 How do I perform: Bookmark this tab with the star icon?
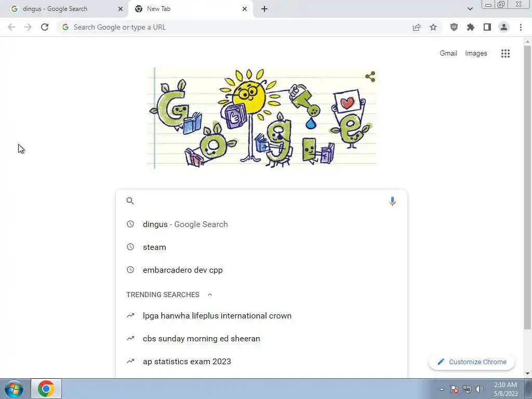point(433,27)
